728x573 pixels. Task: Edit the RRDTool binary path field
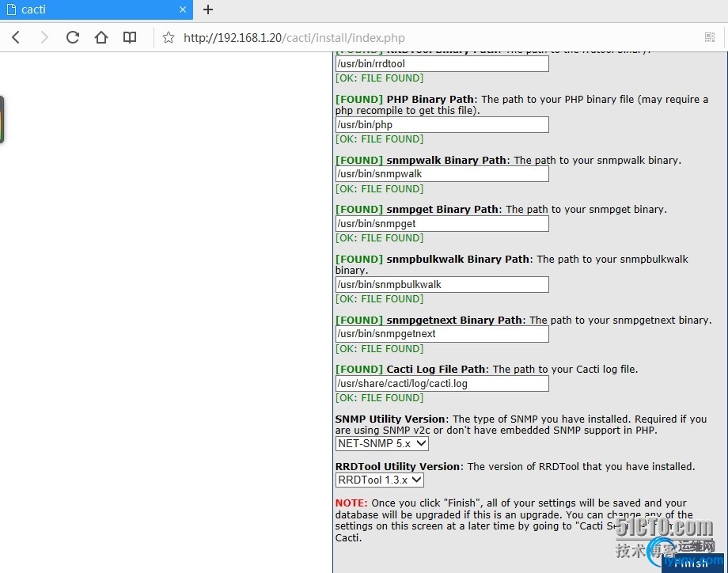[442, 63]
